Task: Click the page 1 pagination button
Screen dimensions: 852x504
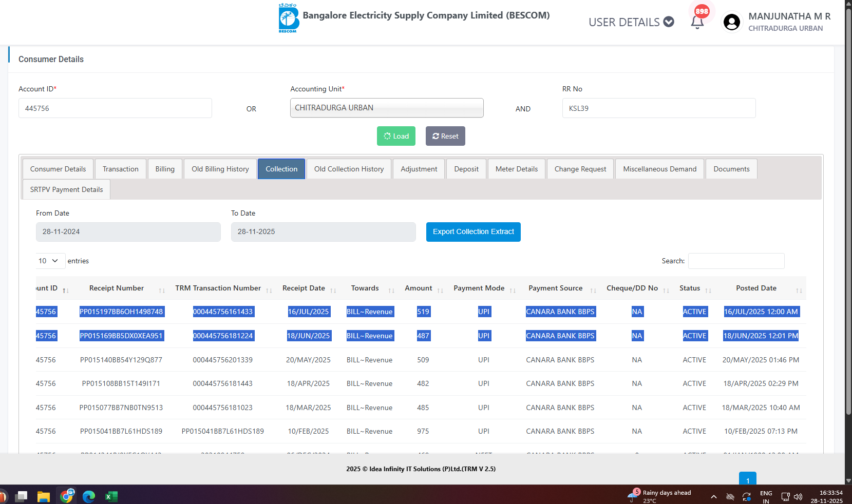Action: 748,478
